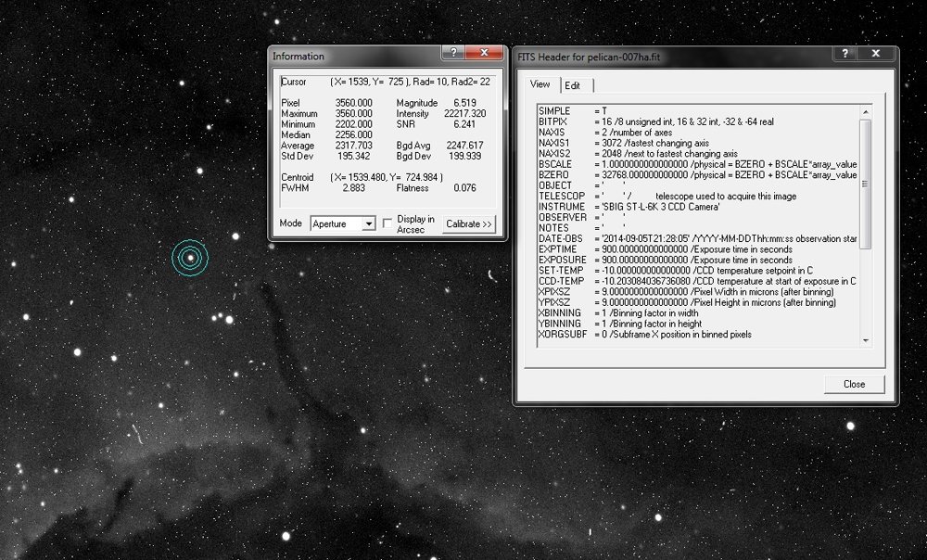The width and height of the screenshot is (927, 560).
Task: Click the Average value 2317.703
Action: (x=354, y=146)
